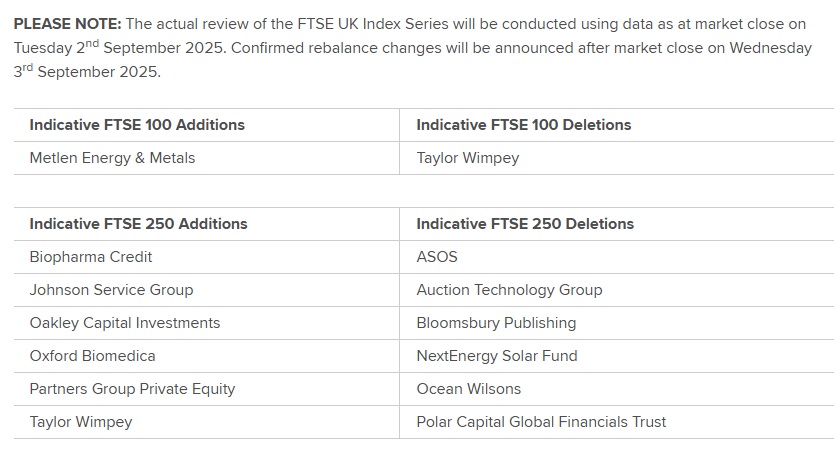Click Taylor Wimpey under FTSE 250 Additions
The height and width of the screenshot is (459, 834).
click(80, 422)
